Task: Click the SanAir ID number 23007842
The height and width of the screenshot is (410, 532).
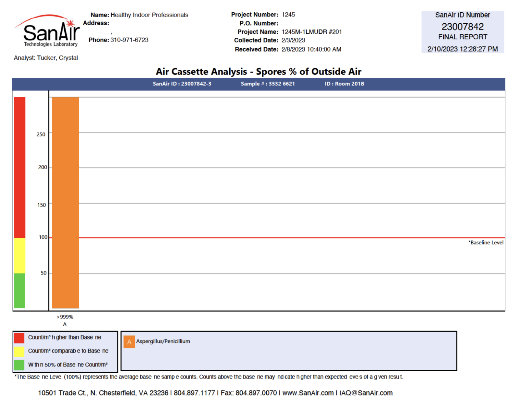Action: point(462,27)
